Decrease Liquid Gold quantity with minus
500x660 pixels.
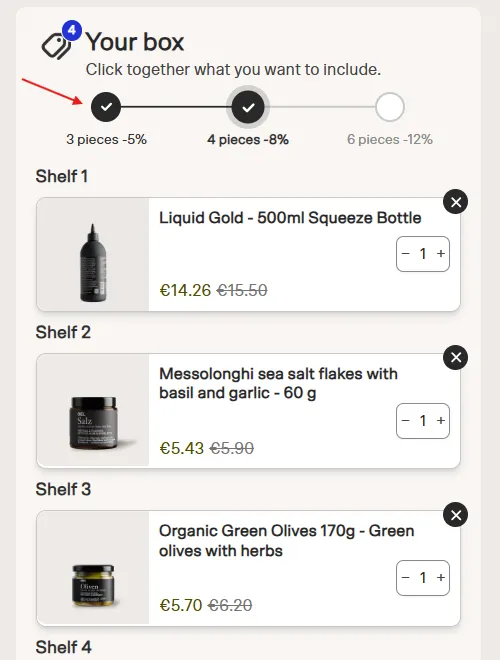pos(406,254)
